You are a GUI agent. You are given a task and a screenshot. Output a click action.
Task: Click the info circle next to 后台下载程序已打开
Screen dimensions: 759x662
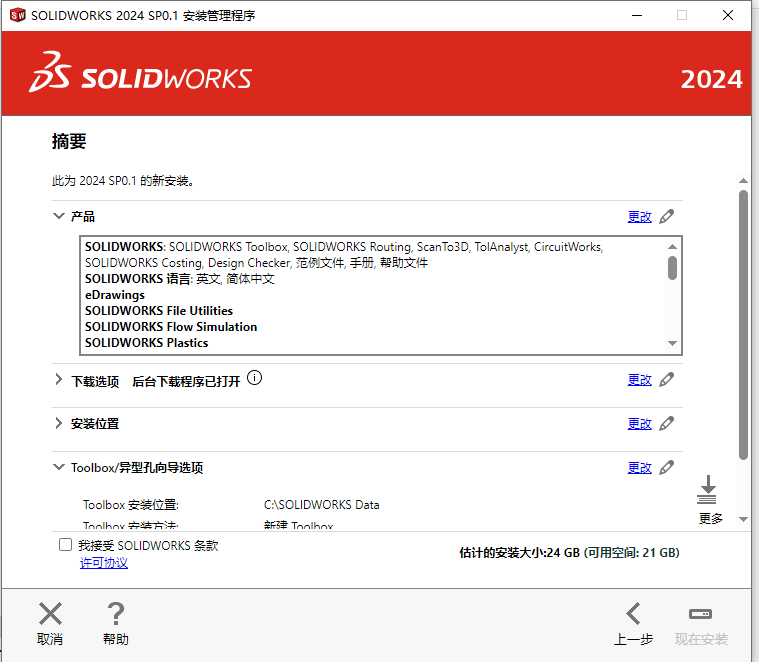tap(255, 377)
